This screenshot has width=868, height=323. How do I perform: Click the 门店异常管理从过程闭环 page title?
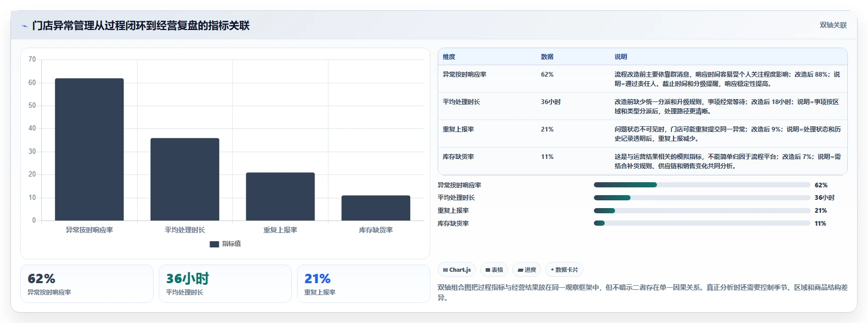coord(141,26)
